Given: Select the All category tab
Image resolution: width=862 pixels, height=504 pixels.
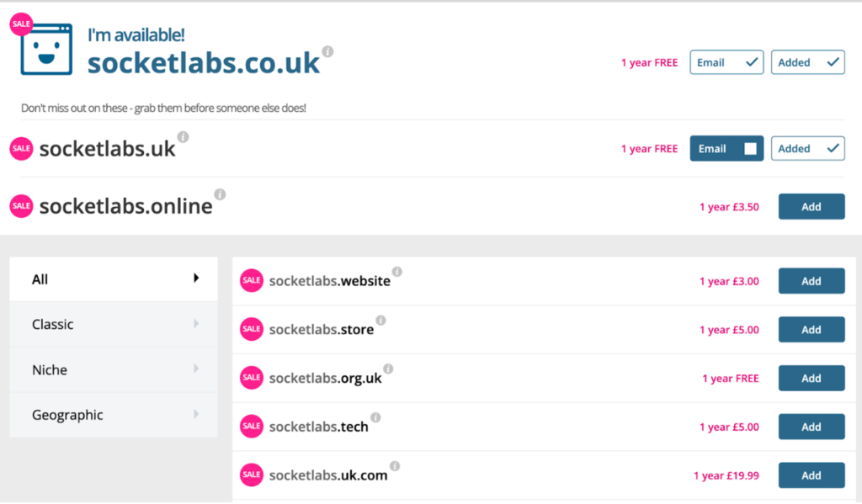Looking at the screenshot, I should click(114, 279).
